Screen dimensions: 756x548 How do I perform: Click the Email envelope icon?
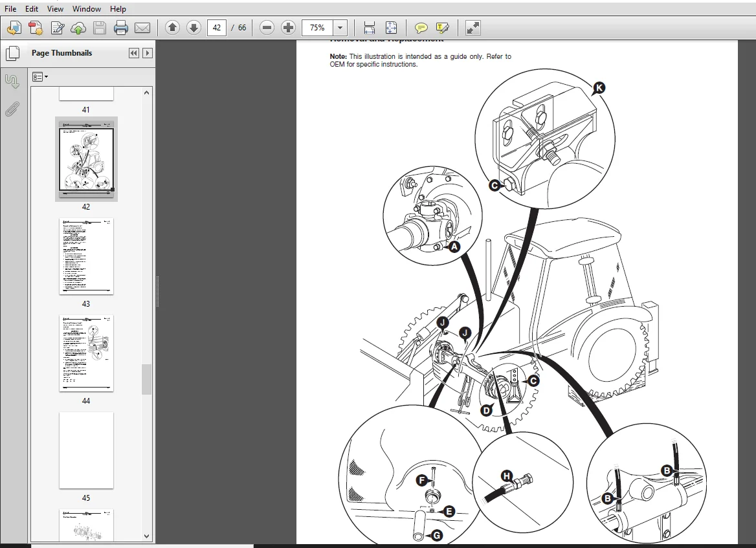[142, 28]
